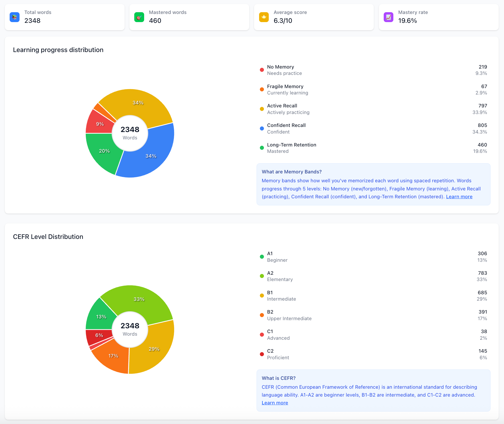Image resolution: width=504 pixels, height=424 pixels.
Task: Click the red No Memory legend dot
Action: click(262, 70)
